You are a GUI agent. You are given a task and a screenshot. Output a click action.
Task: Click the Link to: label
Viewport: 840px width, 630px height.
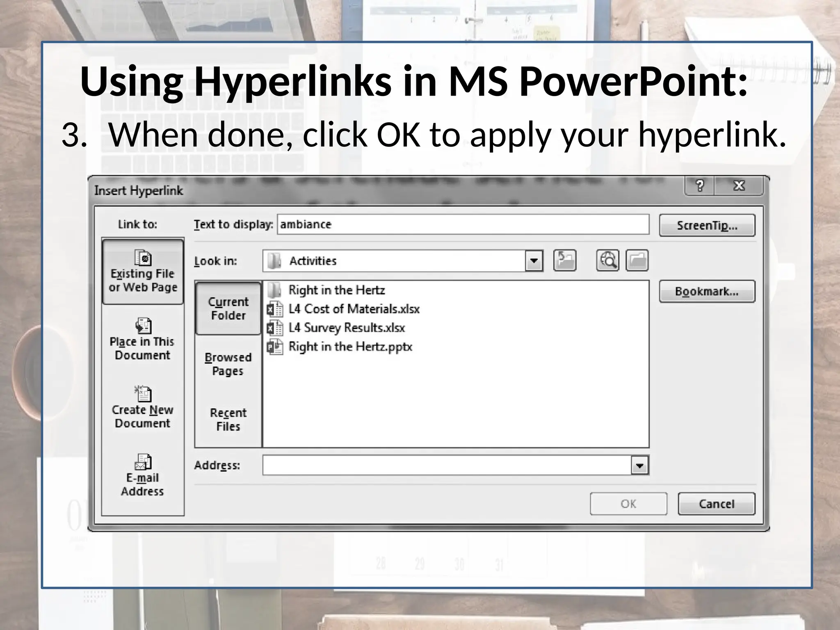[137, 224]
